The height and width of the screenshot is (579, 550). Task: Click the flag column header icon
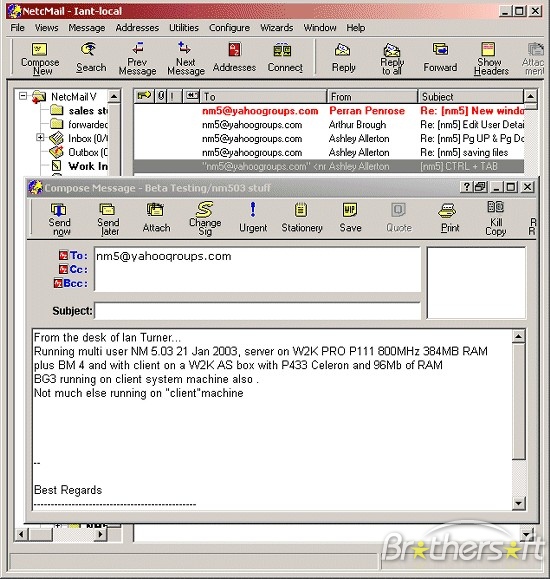144,96
